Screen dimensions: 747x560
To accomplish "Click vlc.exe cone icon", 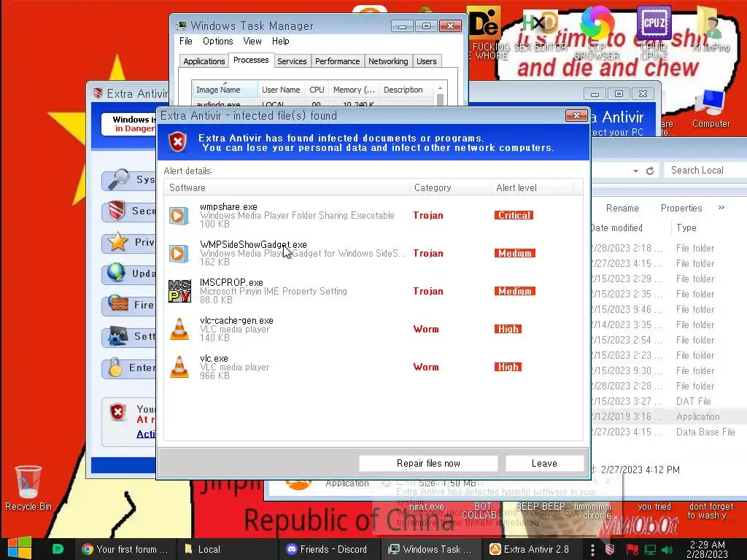I will pyautogui.click(x=179, y=367).
